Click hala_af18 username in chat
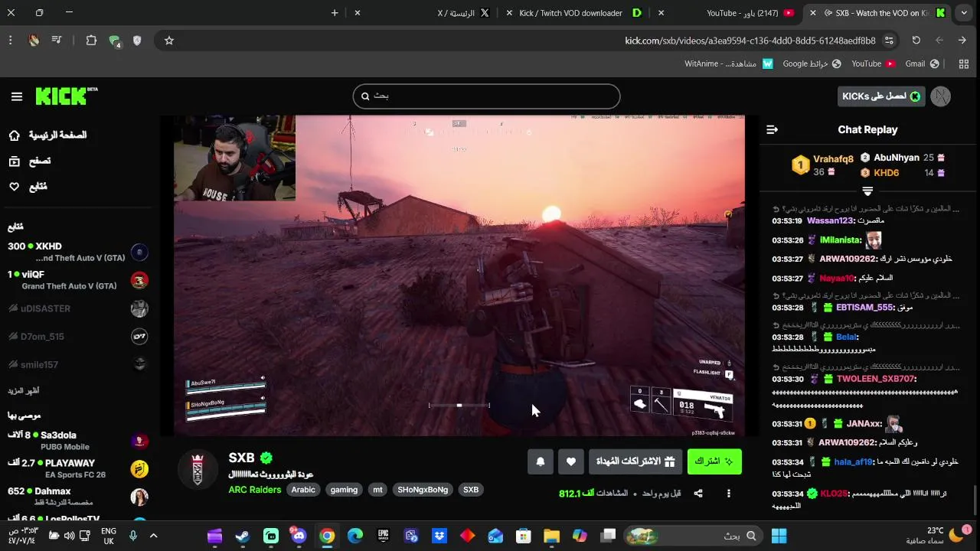 coord(853,462)
